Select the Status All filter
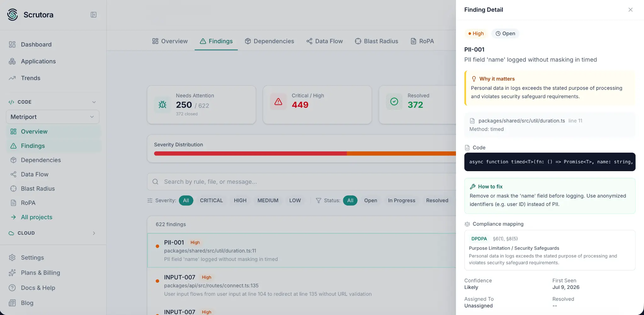644x315 pixels. pyautogui.click(x=350, y=200)
